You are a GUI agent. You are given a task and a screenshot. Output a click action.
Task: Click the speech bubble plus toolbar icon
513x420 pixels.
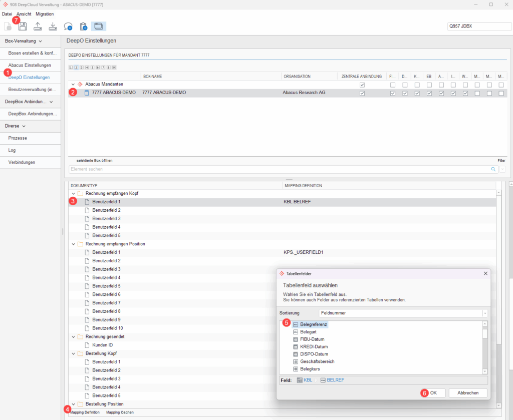pyautogui.click(x=68, y=27)
